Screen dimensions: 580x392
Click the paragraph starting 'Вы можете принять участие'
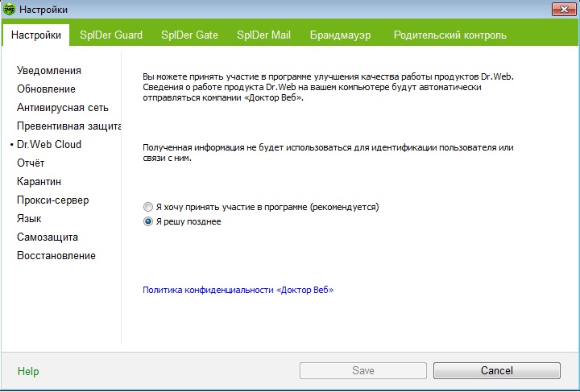click(329, 87)
